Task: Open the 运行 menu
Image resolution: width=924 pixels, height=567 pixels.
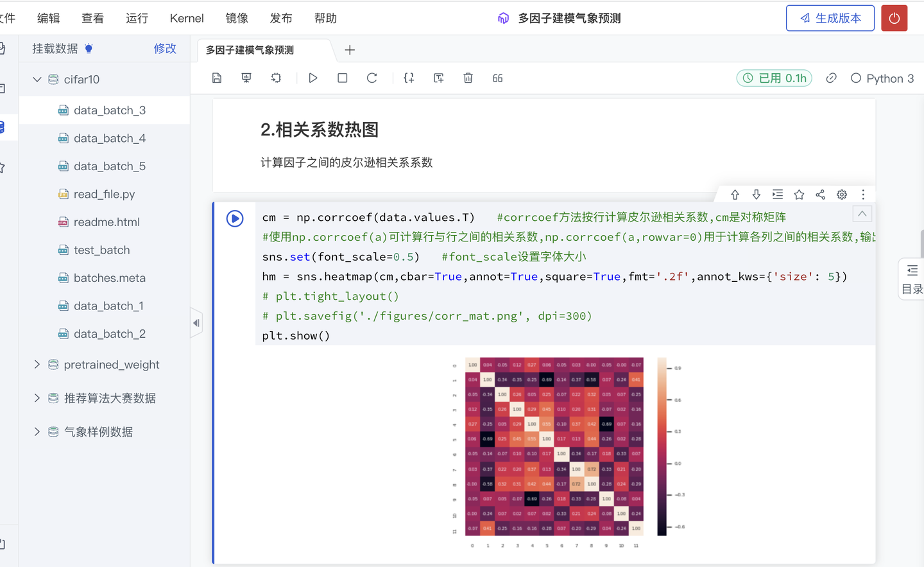Action: [137, 18]
